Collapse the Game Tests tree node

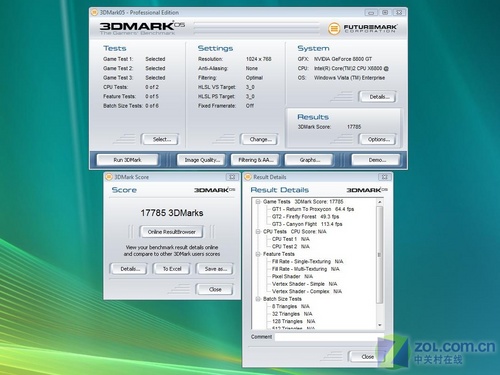pyautogui.click(x=258, y=202)
